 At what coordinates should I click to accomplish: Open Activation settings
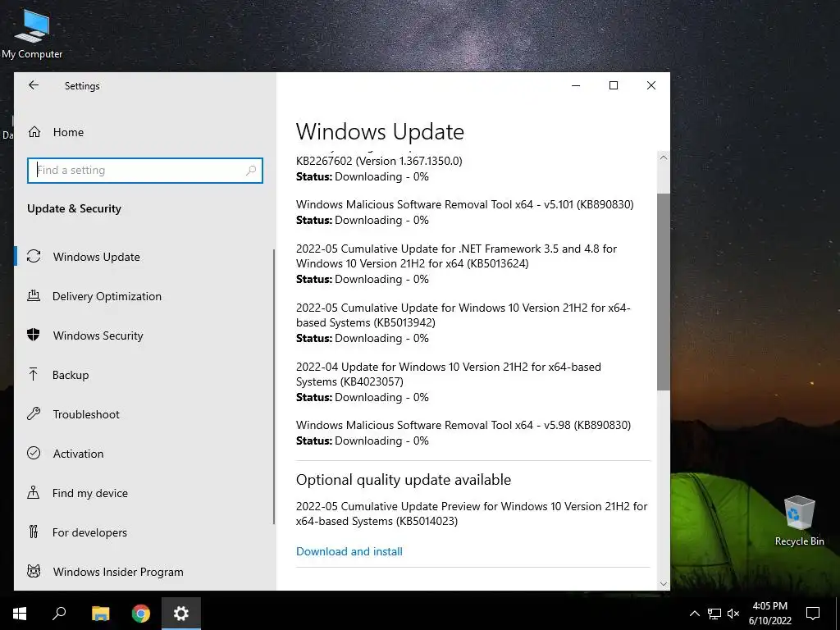tap(144, 454)
